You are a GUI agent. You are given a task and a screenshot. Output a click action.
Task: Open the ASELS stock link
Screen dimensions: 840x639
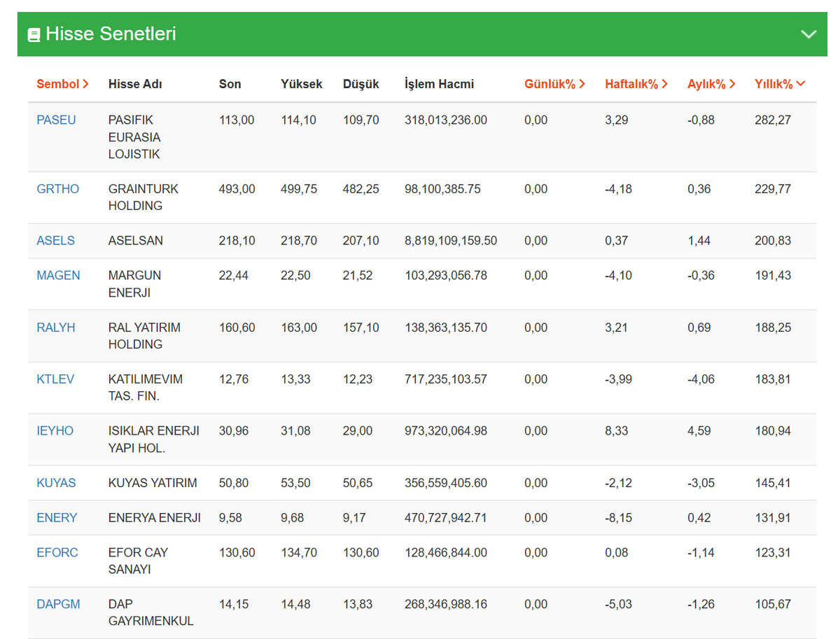pyautogui.click(x=55, y=241)
